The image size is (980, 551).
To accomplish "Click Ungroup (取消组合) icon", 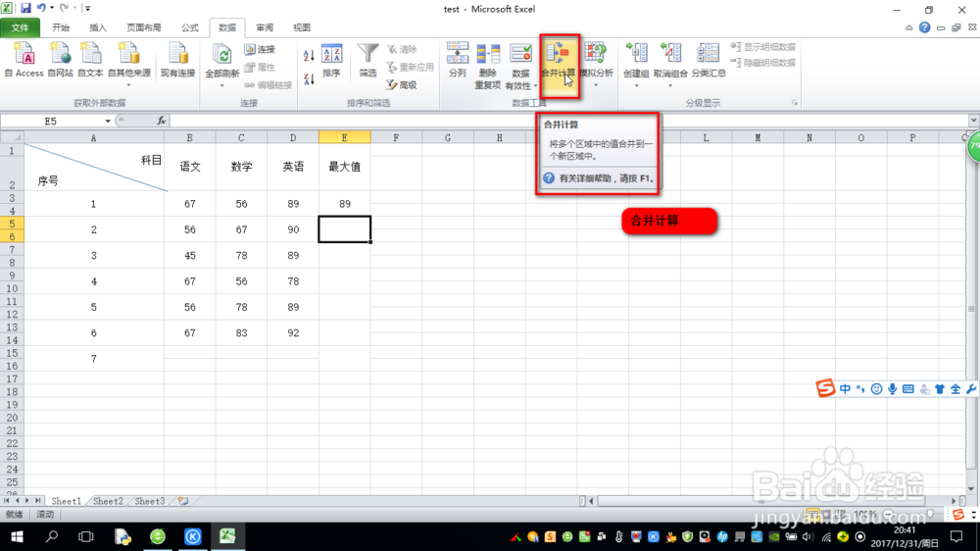I will tap(670, 54).
